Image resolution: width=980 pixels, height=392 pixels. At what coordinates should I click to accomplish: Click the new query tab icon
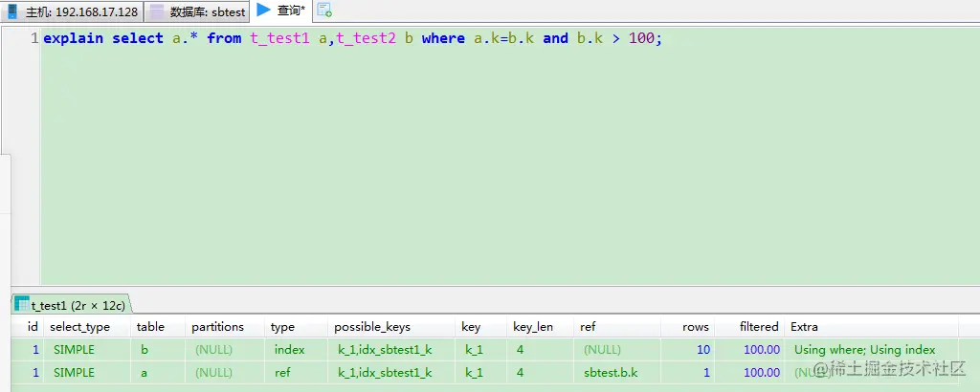324,10
